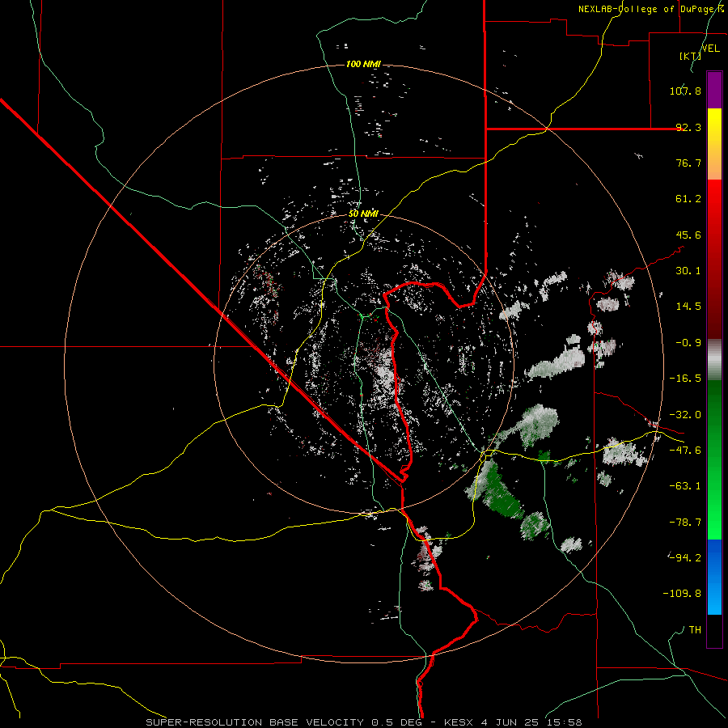Screen dimensions: 728x728
Task: Click the -32.0 velocity scale value
Action: (x=685, y=415)
